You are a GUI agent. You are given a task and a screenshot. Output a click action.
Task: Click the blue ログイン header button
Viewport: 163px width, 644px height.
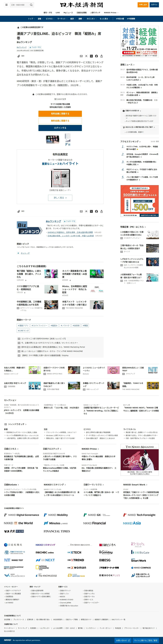pos(154,5)
